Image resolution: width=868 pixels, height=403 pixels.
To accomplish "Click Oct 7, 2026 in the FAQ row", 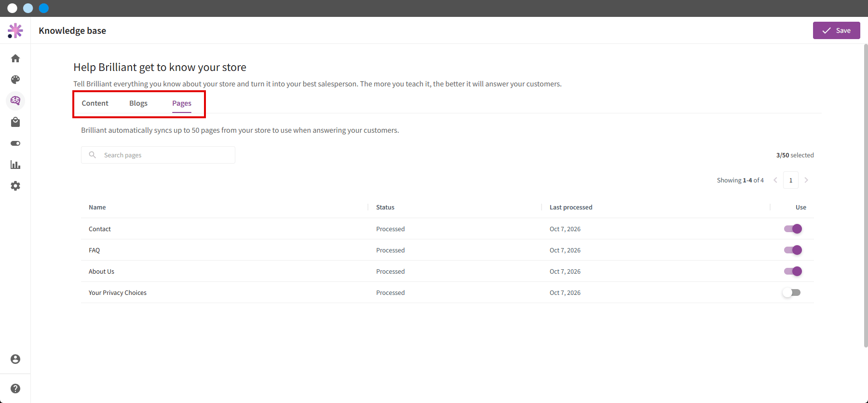I will point(565,250).
